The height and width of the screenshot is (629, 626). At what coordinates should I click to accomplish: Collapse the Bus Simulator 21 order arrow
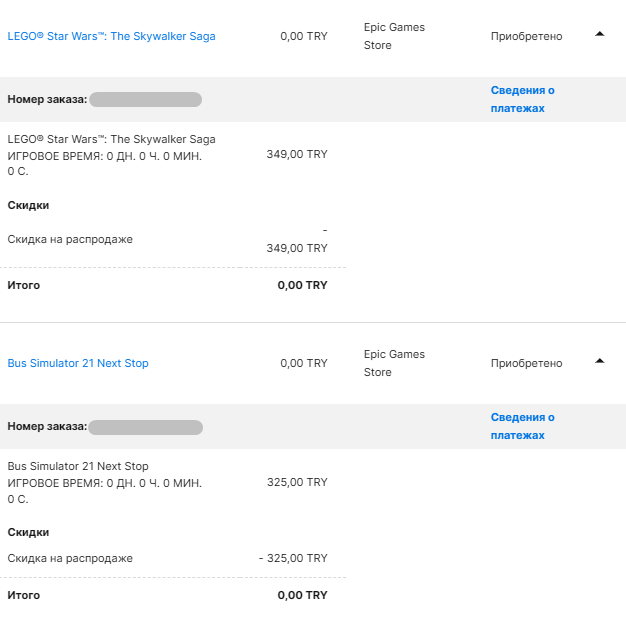point(599,361)
